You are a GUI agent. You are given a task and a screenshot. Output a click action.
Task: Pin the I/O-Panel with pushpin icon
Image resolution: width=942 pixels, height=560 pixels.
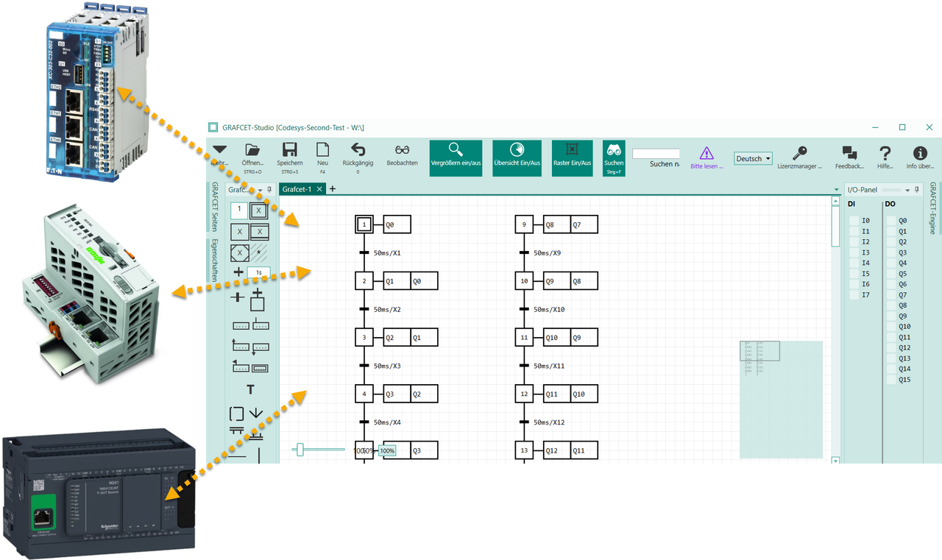pos(918,190)
